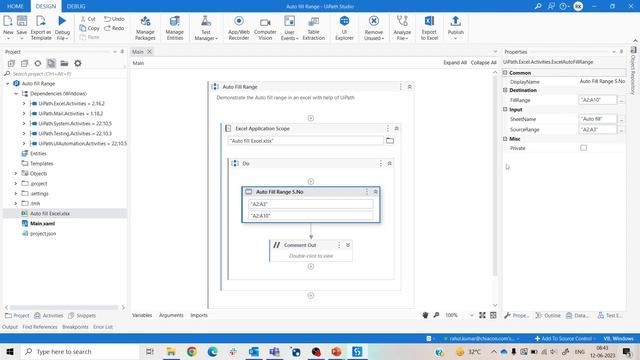Open the Output panel

pyautogui.click(x=10, y=327)
